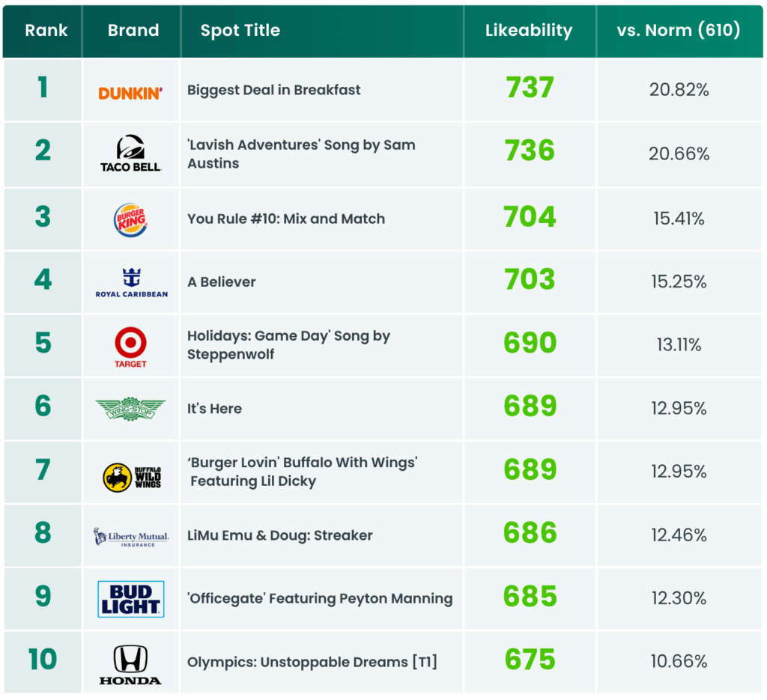Open the Honda logo
Screen dimensions: 767x700
coord(130,664)
